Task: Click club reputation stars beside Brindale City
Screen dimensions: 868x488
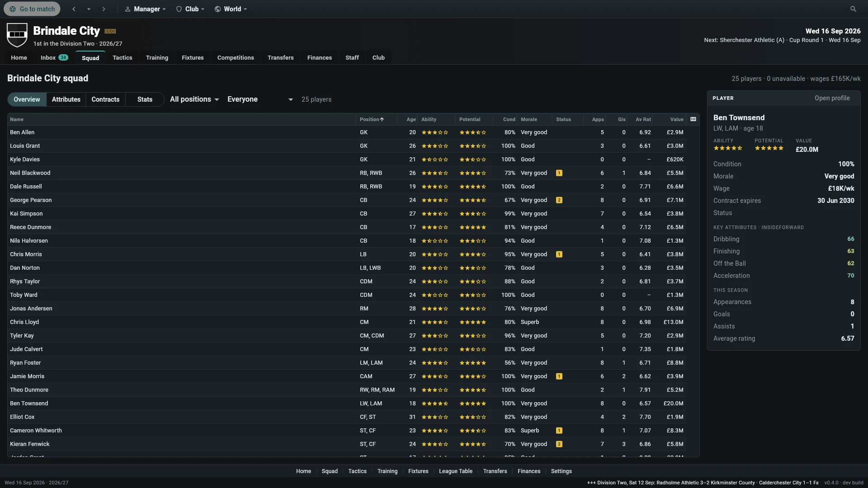Action: (110, 31)
